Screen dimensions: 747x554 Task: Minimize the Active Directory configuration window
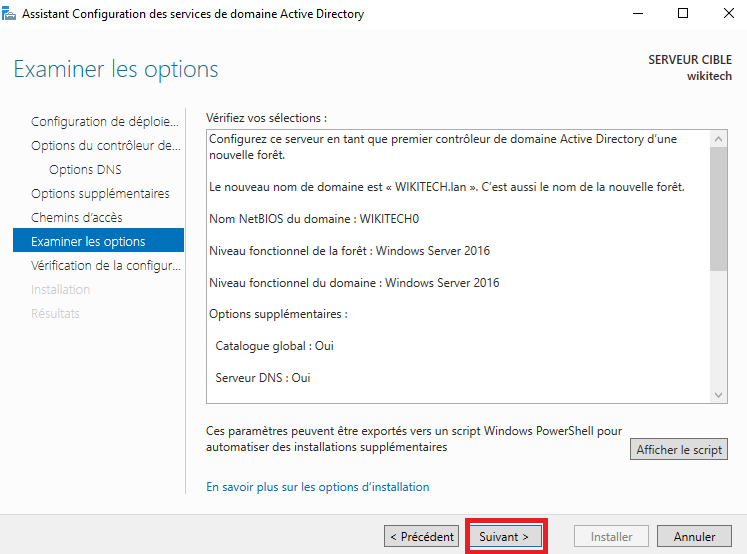coord(638,14)
